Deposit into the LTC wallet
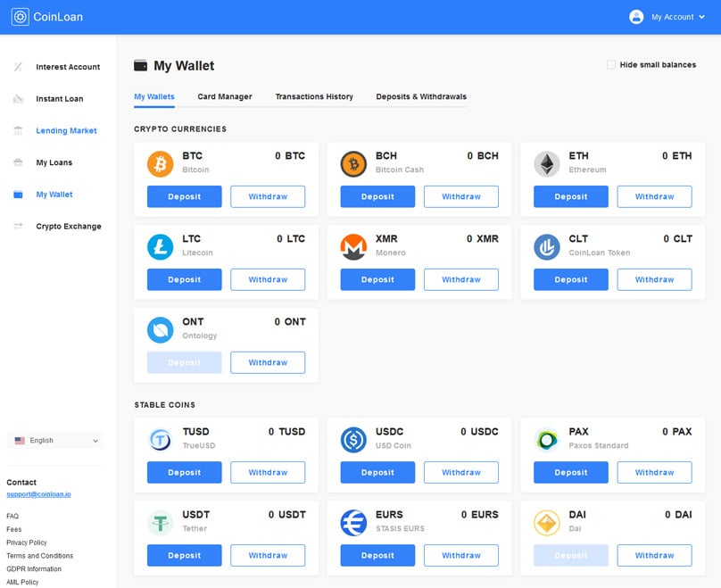721x588 pixels. [185, 279]
